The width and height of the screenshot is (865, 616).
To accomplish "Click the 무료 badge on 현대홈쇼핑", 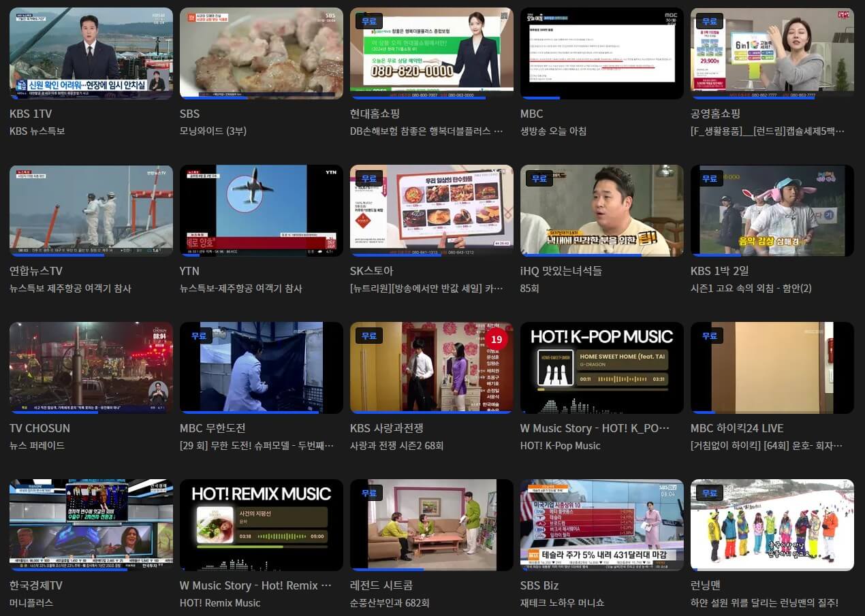I will (368, 21).
